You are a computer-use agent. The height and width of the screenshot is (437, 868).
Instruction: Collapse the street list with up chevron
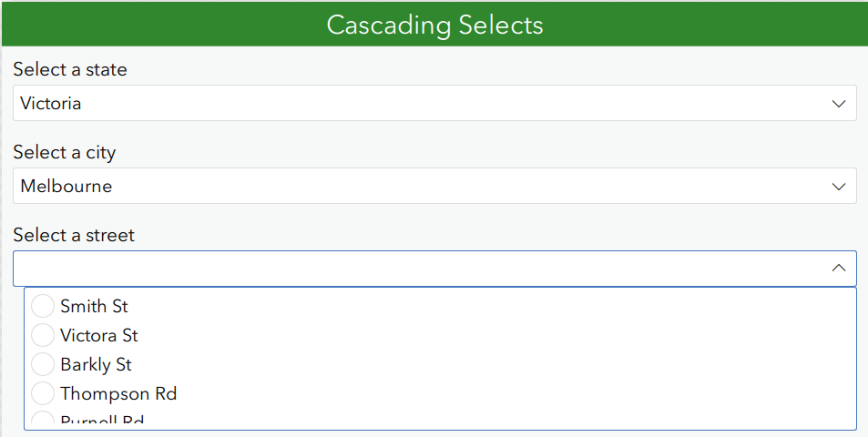[839, 269]
